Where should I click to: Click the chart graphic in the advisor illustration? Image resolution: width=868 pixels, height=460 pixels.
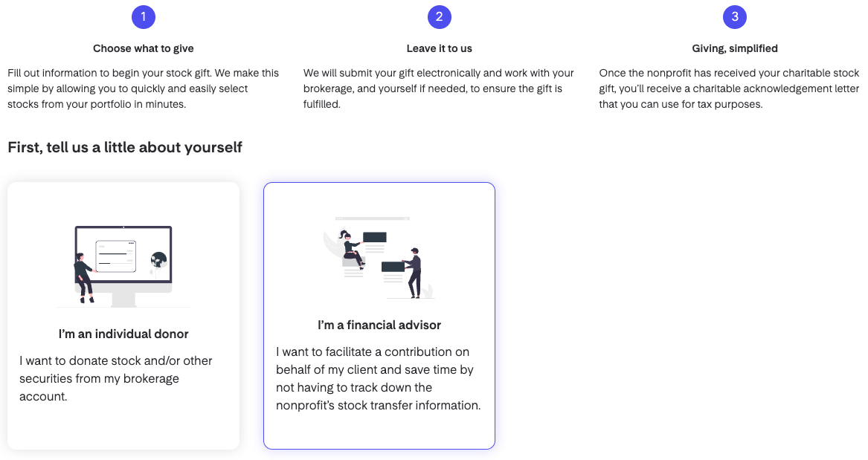point(376,238)
